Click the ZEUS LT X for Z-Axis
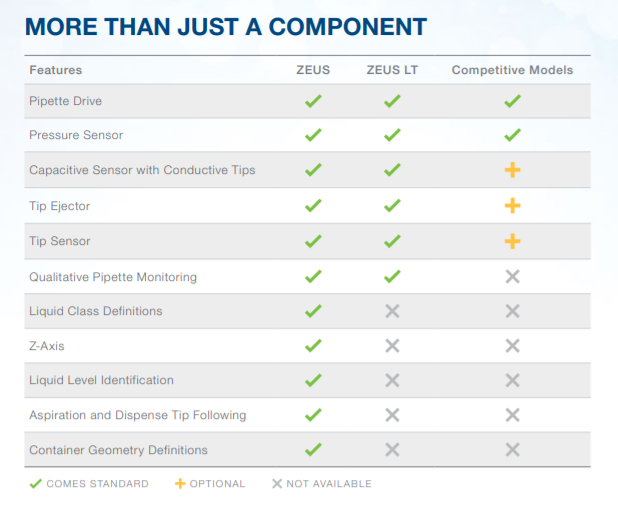The width and height of the screenshot is (618, 505). coord(392,345)
